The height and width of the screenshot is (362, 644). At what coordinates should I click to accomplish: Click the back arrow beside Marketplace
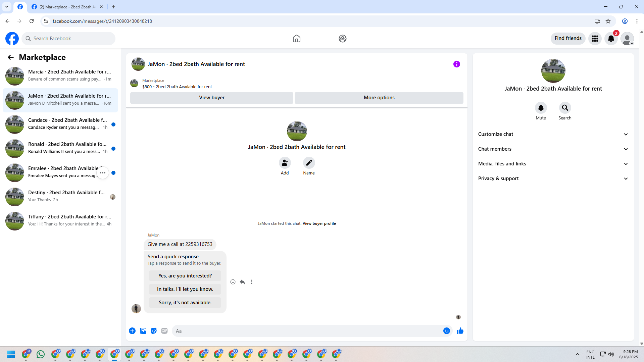coord(11,57)
